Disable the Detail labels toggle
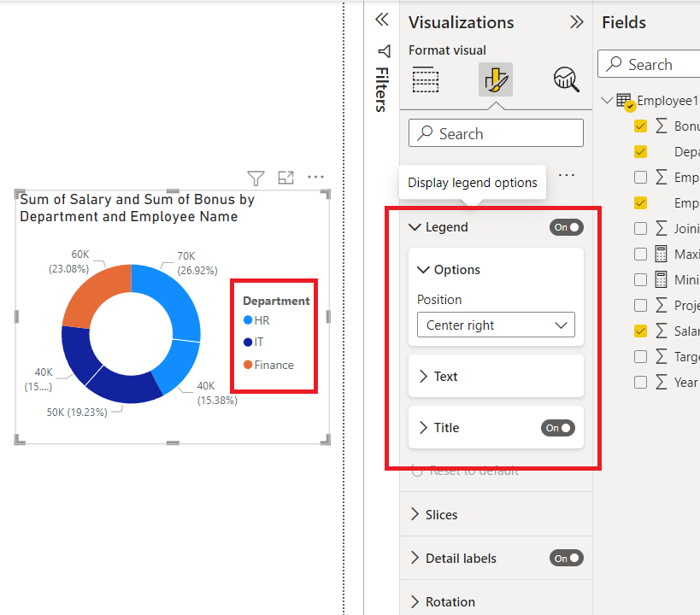This screenshot has height=615, width=700. 566,558
